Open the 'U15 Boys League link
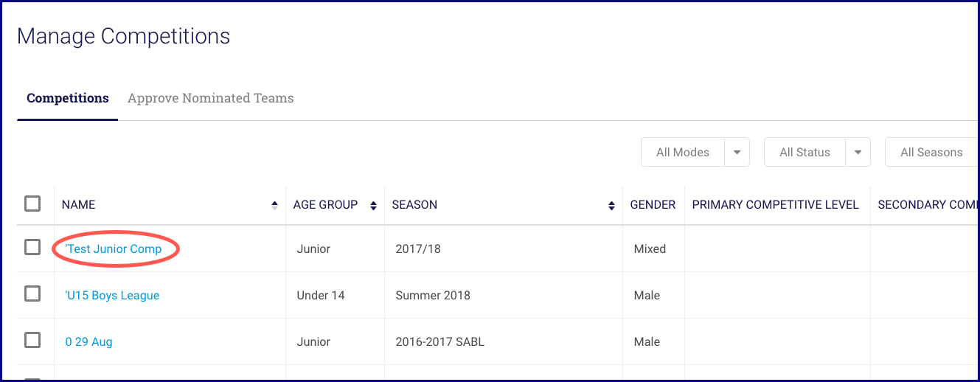The width and height of the screenshot is (980, 382). point(112,296)
